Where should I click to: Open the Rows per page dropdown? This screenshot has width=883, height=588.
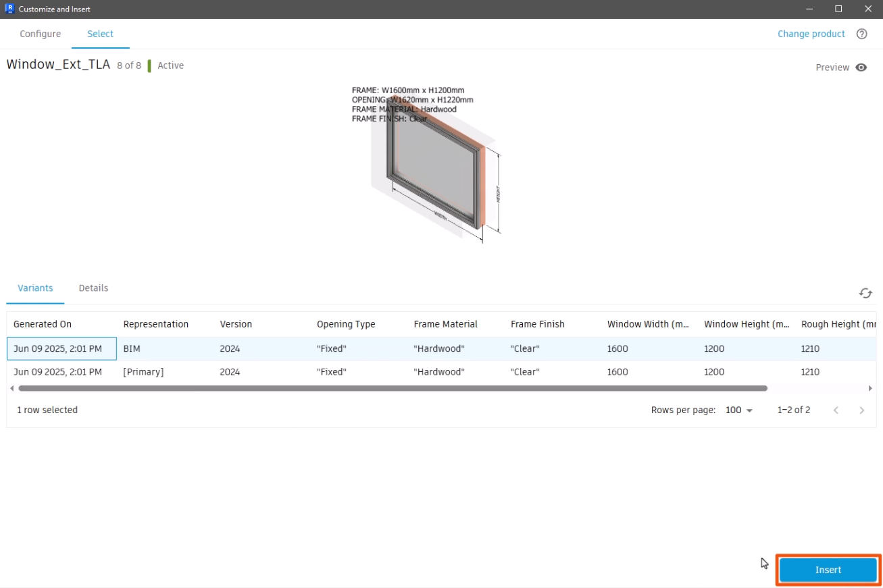(739, 410)
